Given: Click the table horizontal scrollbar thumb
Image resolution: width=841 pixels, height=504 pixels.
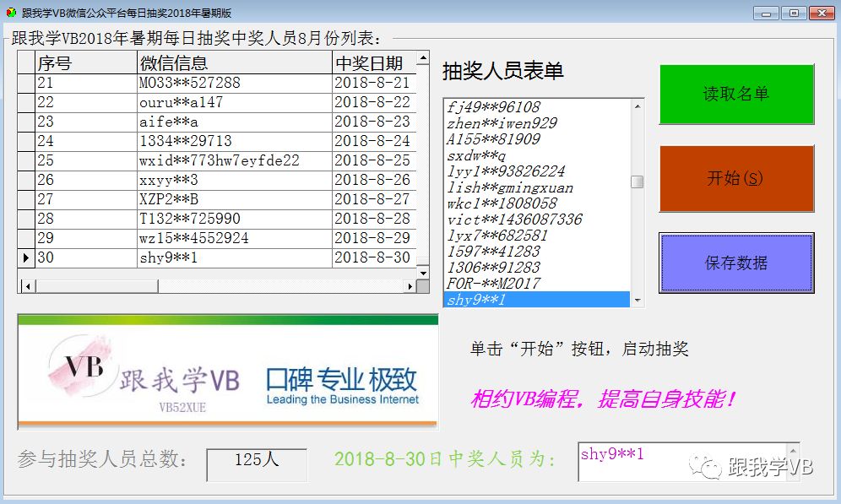Looking at the screenshot, I should (96, 286).
